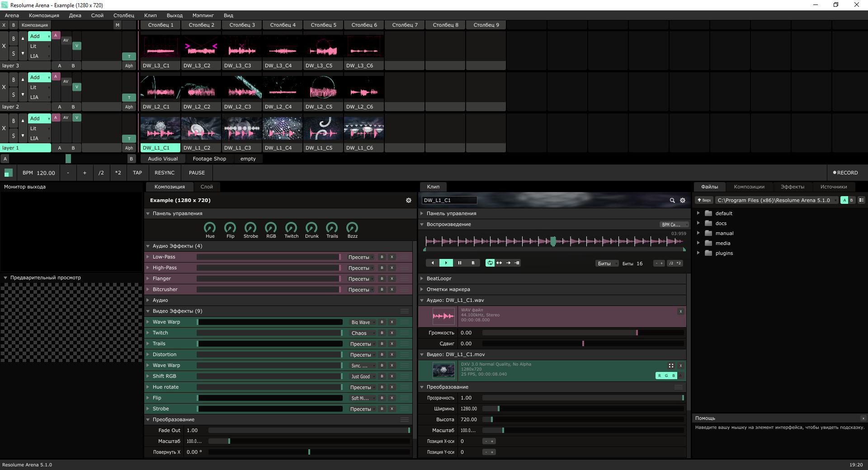Click the Hue dashboard knob
Screen dimensions: 868x470
click(210, 228)
